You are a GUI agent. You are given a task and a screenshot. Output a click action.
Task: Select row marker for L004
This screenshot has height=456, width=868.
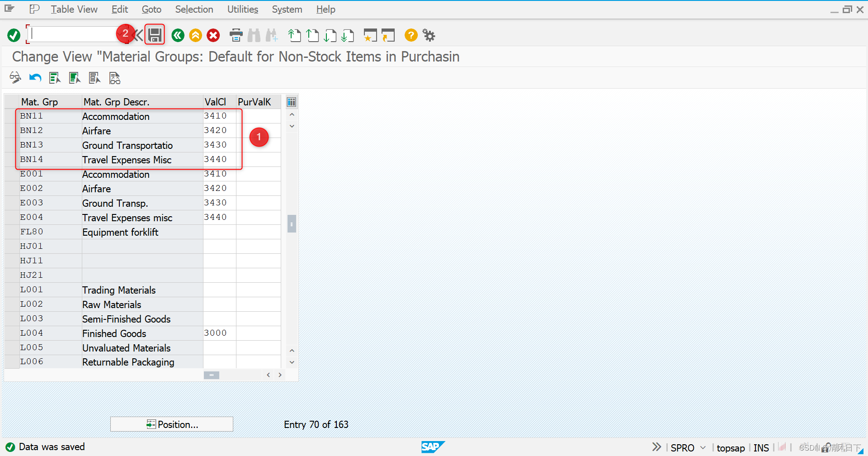tap(12, 333)
